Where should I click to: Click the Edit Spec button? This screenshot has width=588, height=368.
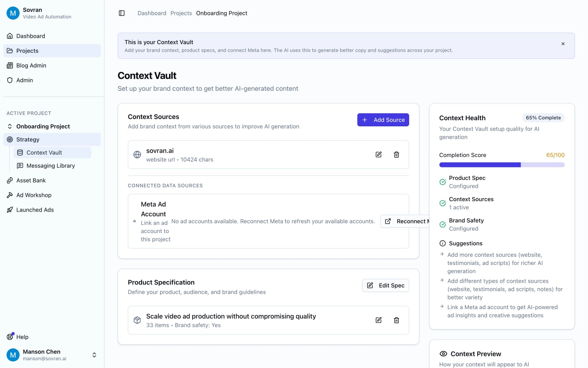385,285
